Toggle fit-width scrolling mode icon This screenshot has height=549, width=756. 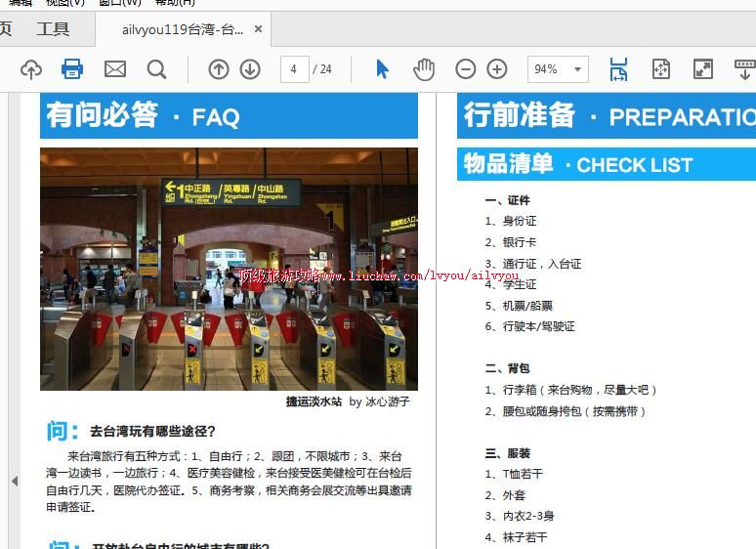(618, 69)
